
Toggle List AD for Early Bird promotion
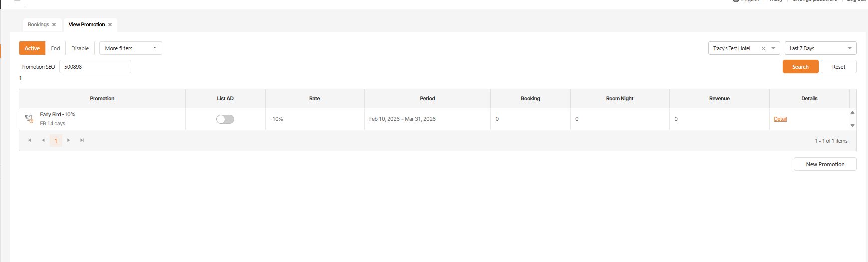(225, 119)
